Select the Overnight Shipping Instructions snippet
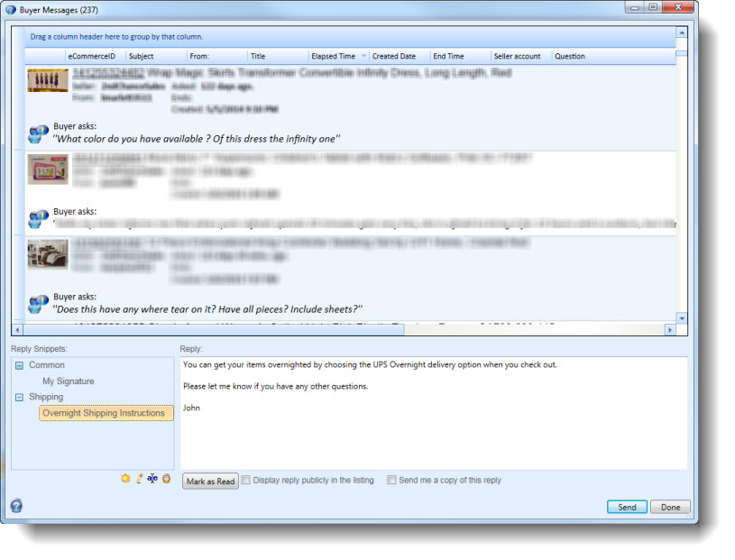735x560 pixels. click(104, 413)
